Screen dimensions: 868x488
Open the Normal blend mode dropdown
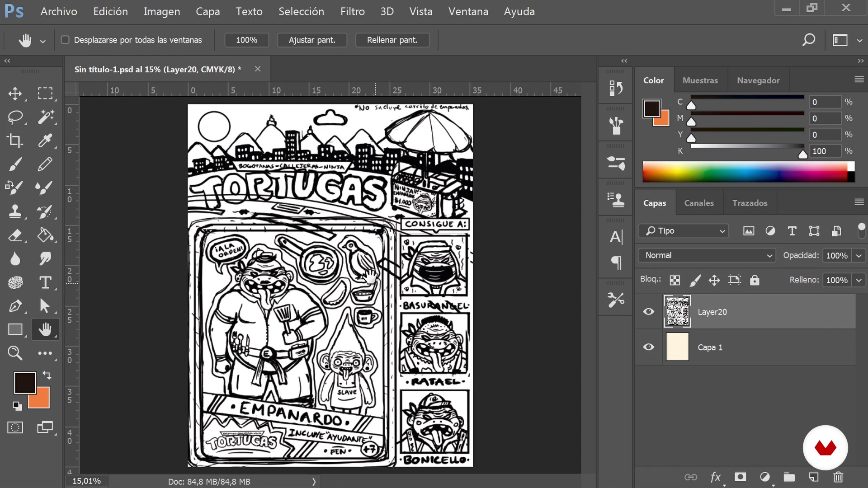point(707,255)
